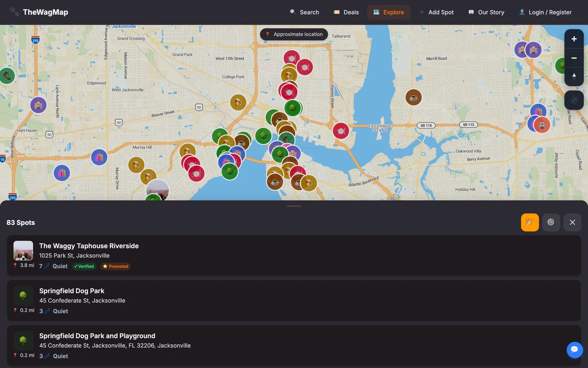Click the 83 Spots heading
The width and height of the screenshot is (588, 368).
(21, 222)
